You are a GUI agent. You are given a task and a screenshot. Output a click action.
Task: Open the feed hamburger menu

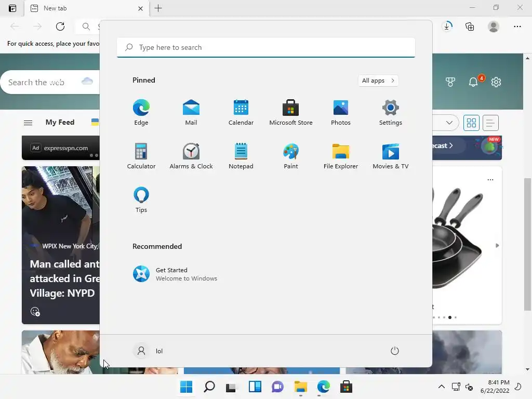[x=28, y=123]
